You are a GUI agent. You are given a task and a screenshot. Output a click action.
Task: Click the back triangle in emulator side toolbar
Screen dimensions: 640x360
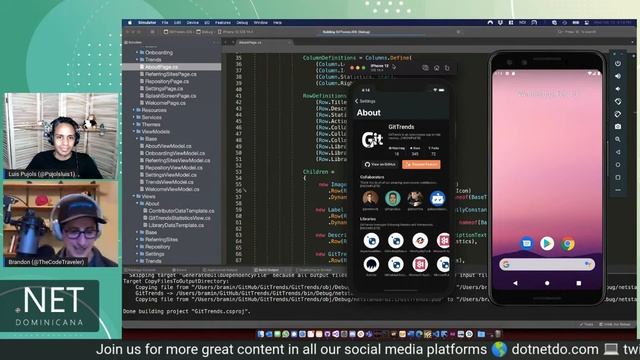(x=618, y=152)
